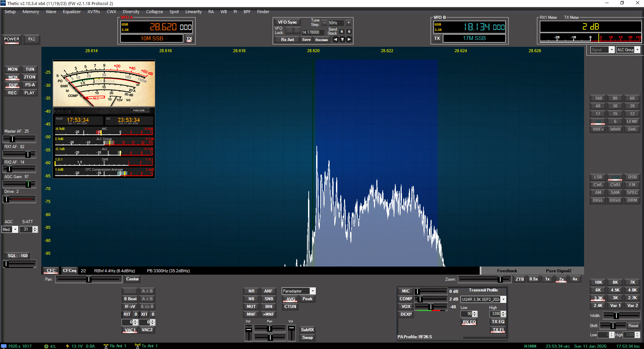Open the Diversity menu
Image resolution: width=644 pixels, height=349 pixels.
coord(131,12)
